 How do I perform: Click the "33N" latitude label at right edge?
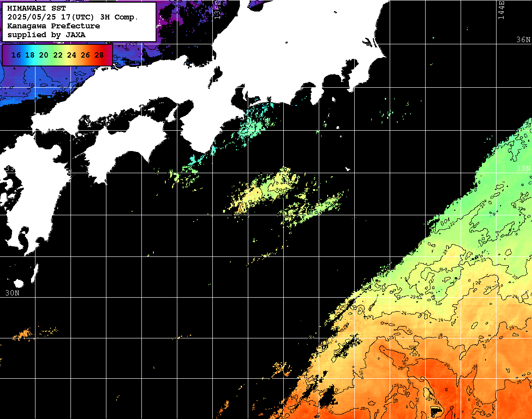tap(523, 169)
